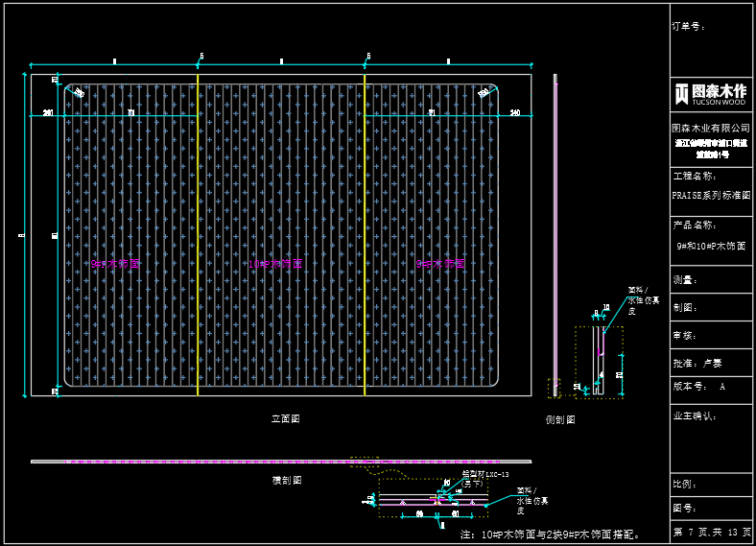Click the left magenta 9#木饰面 panel label
Image resolution: width=756 pixels, height=546 pixels.
click(115, 263)
